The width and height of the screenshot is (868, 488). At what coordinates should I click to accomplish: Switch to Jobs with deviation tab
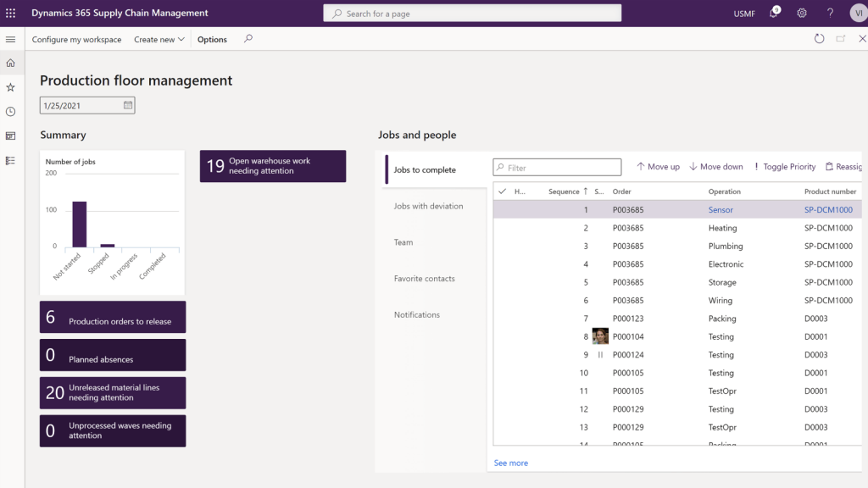pyautogui.click(x=428, y=206)
